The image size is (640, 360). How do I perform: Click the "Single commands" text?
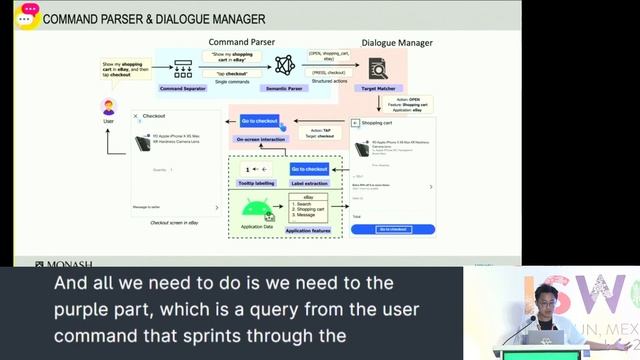[232, 82]
